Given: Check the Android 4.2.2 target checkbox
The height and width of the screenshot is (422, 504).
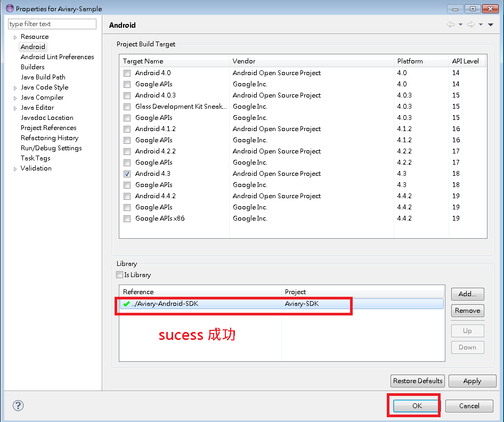Looking at the screenshot, I should pyautogui.click(x=127, y=151).
